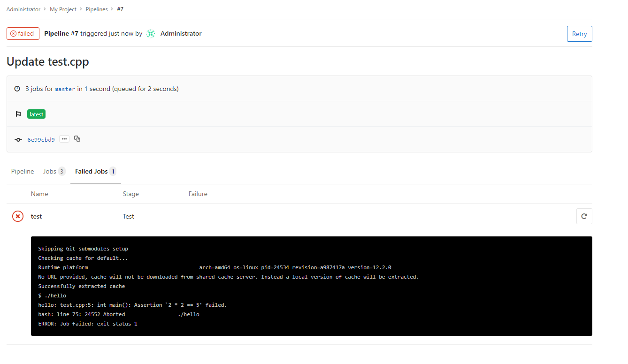The width and height of the screenshot is (628, 364).
Task: Click the failed status badge icon
Action: pyautogui.click(x=13, y=33)
